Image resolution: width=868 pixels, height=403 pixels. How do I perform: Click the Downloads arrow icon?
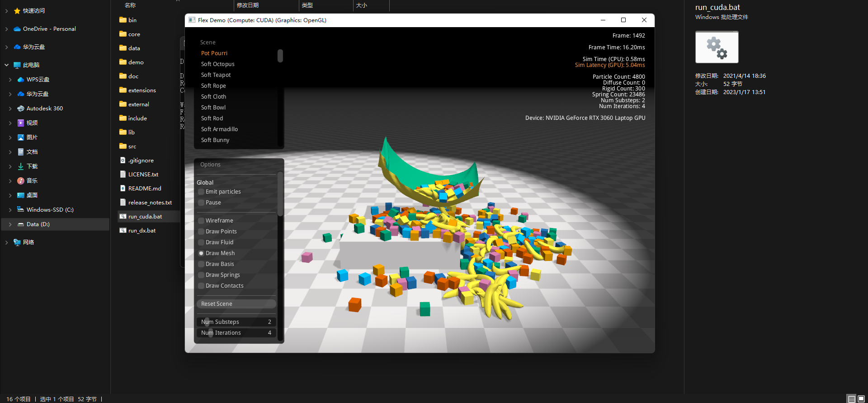(x=21, y=166)
